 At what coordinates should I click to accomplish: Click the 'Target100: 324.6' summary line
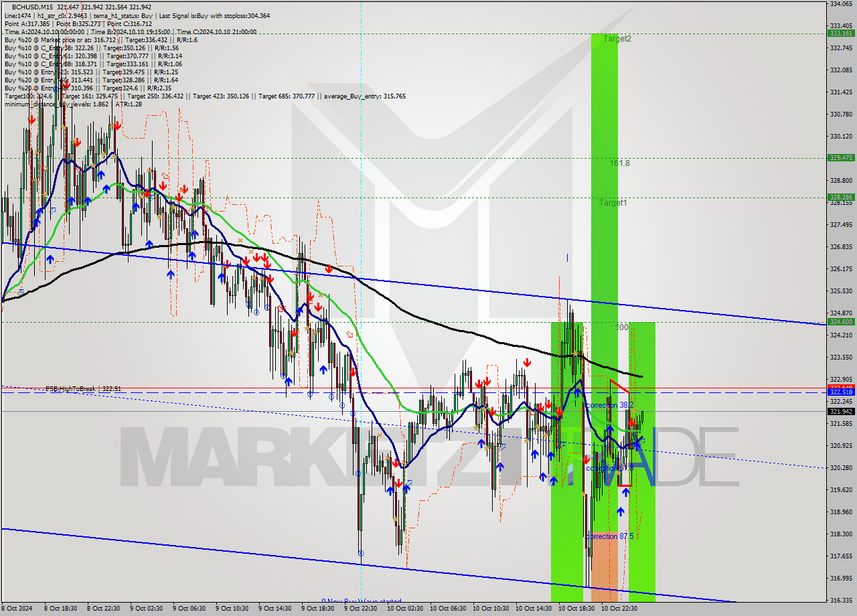(x=204, y=96)
